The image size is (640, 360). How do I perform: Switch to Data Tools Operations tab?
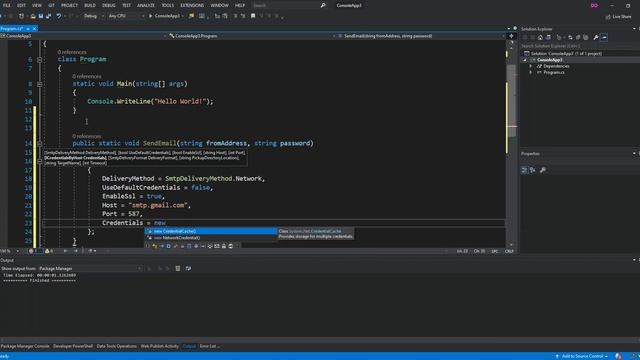[117, 346]
